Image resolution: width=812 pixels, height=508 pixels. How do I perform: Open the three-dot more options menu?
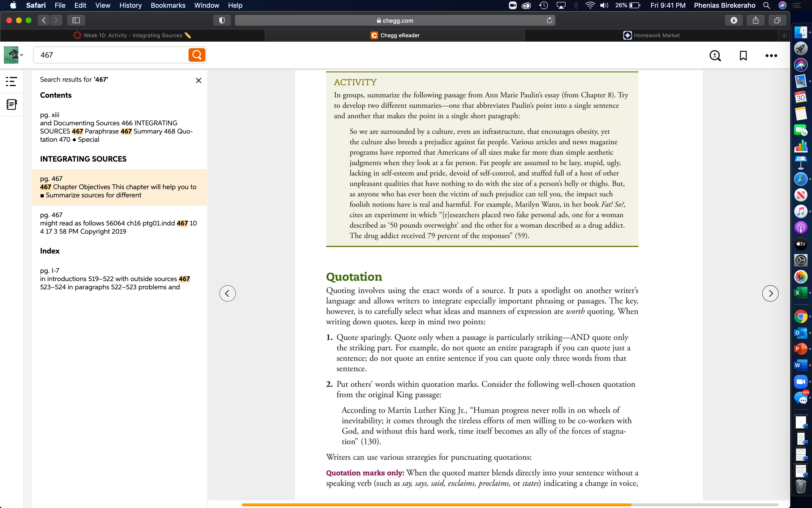pos(771,56)
